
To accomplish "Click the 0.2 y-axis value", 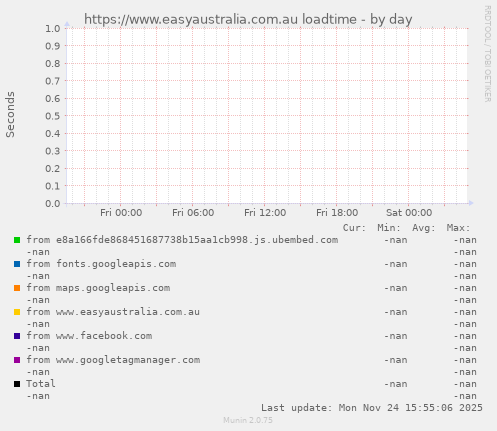I will point(53,168).
